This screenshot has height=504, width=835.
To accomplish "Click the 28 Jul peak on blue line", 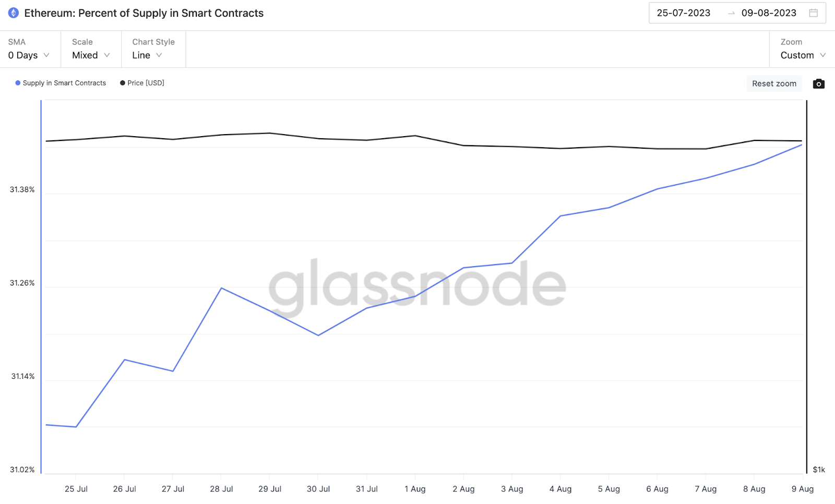I will [221, 288].
